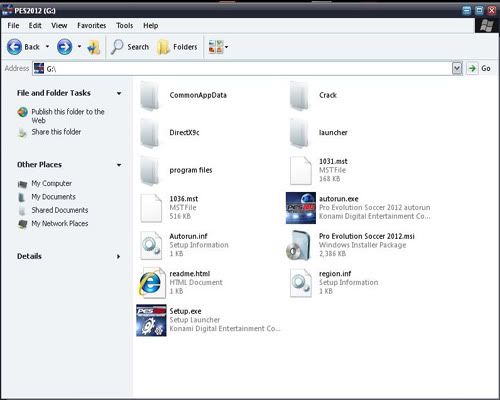The height and width of the screenshot is (400, 500).
Task: Open the Back history dropdown arrow
Action: pos(47,47)
